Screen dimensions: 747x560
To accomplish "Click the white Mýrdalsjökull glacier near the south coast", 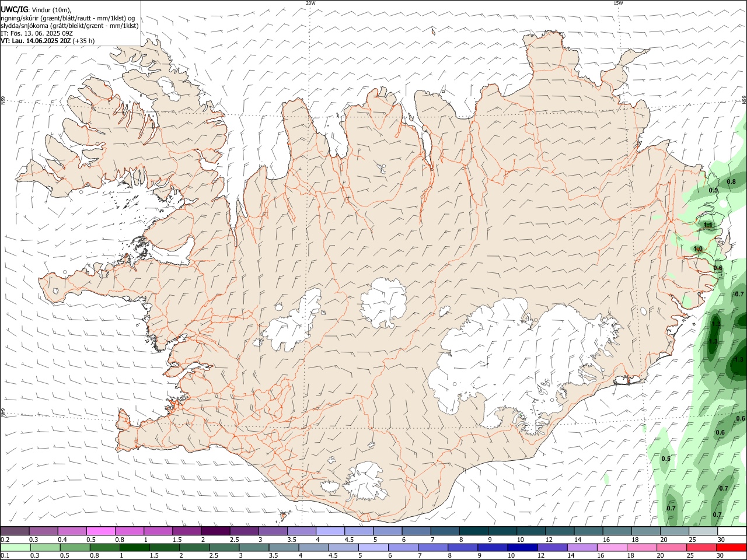I will tap(366, 481).
